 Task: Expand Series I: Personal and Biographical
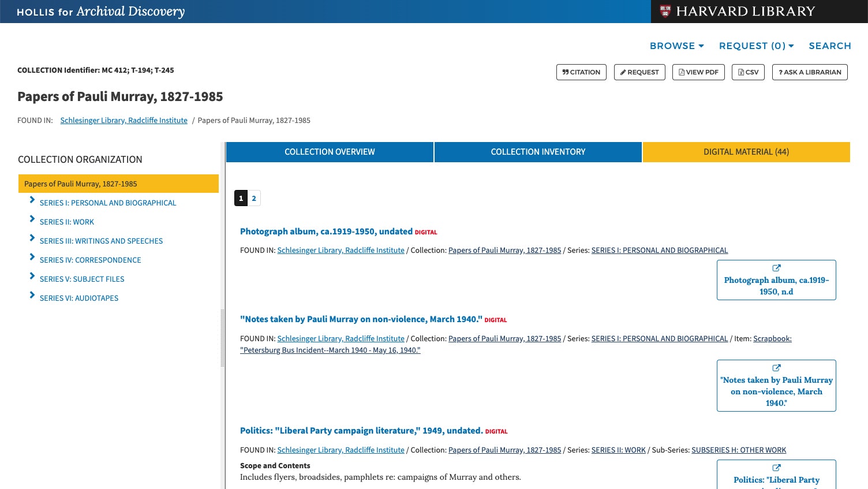[x=32, y=200]
